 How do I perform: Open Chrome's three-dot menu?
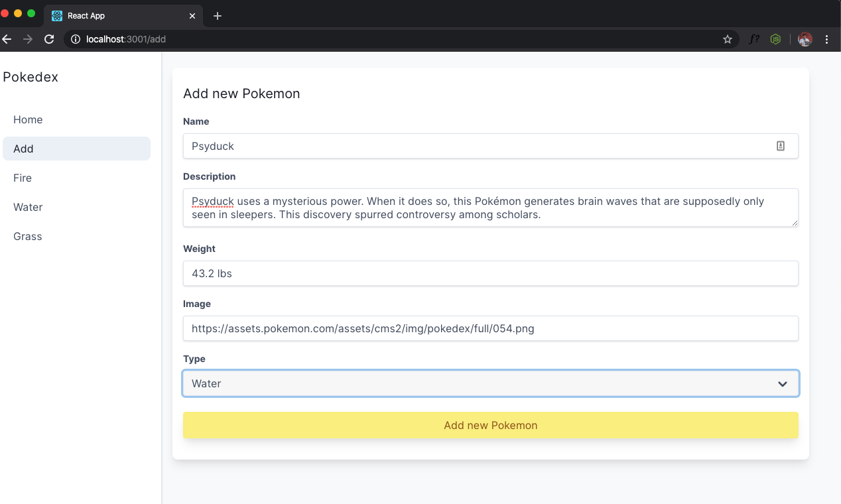pyautogui.click(x=826, y=39)
